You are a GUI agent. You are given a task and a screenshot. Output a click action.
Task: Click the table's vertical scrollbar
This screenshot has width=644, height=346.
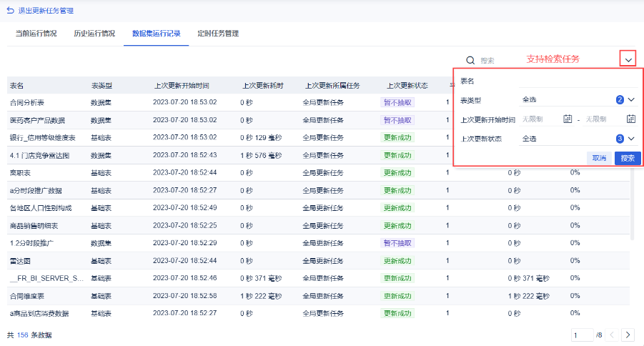coord(631,204)
